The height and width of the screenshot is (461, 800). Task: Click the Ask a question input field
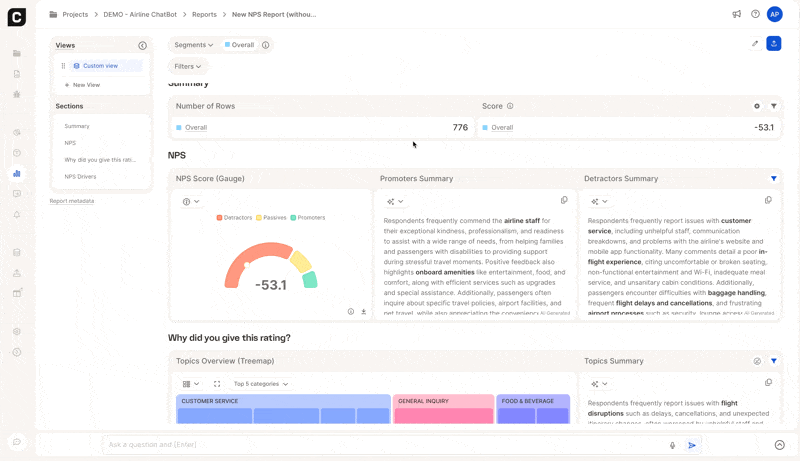(x=380, y=445)
